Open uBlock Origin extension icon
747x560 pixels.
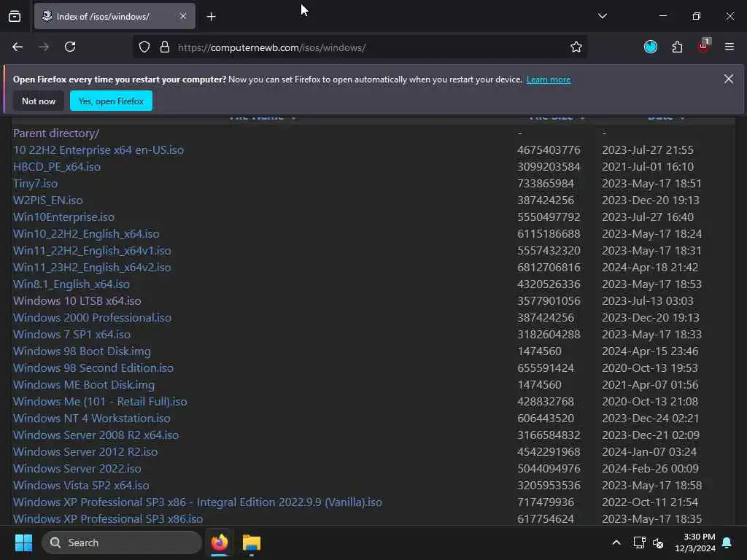pyautogui.click(x=704, y=46)
